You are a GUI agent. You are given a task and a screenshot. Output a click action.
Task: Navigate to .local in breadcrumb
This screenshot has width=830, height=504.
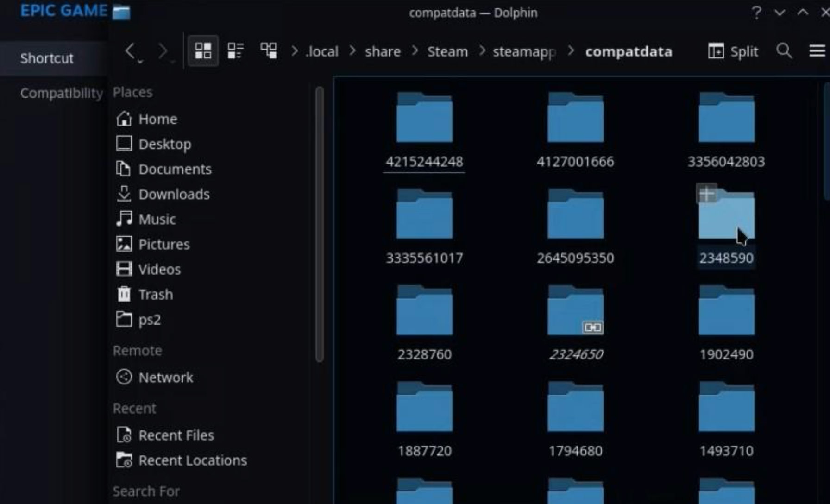322,51
